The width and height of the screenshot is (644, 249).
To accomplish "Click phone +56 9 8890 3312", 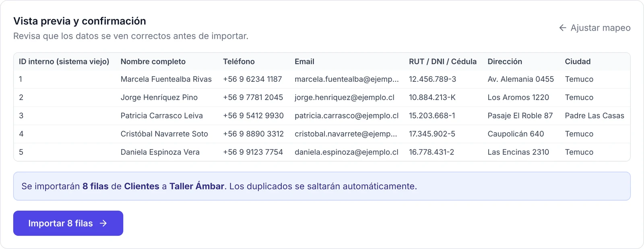I will pyautogui.click(x=254, y=134).
